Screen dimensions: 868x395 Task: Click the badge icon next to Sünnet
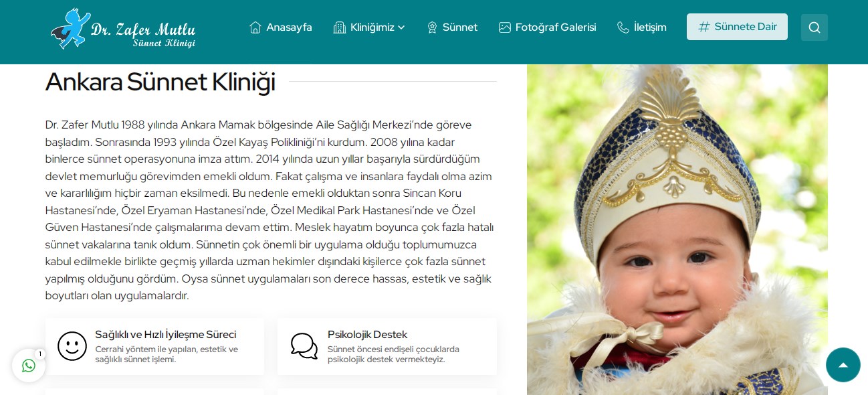click(x=432, y=27)
